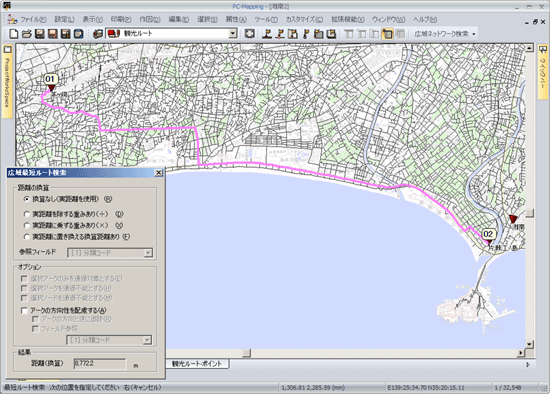Screen dimensions: 550x394
Task: Click the fit-to-view icon right of layer combo
Action: click(249, 34)
